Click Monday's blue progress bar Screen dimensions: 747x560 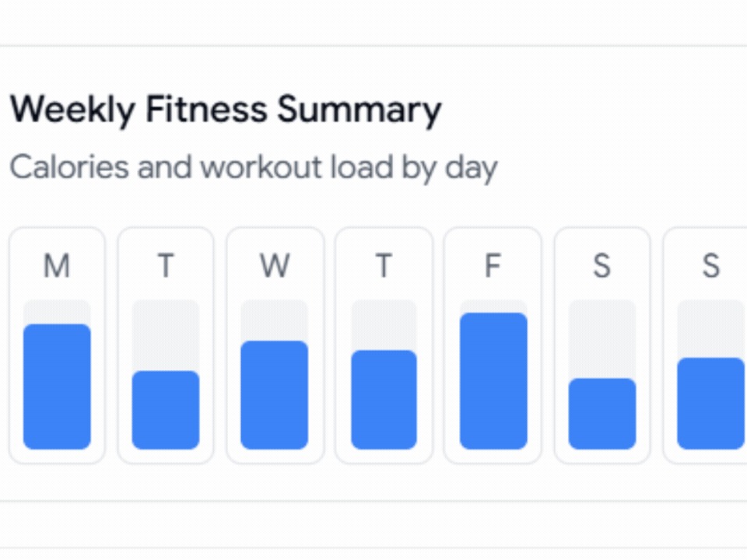[57, 387]
